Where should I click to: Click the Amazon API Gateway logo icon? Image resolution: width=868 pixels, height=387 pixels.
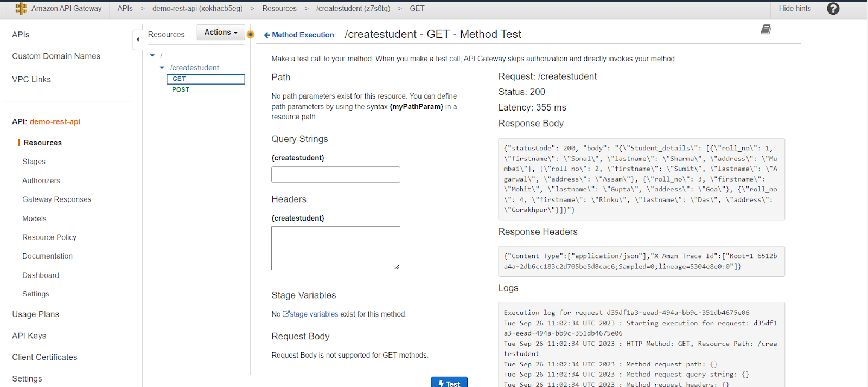21,9
